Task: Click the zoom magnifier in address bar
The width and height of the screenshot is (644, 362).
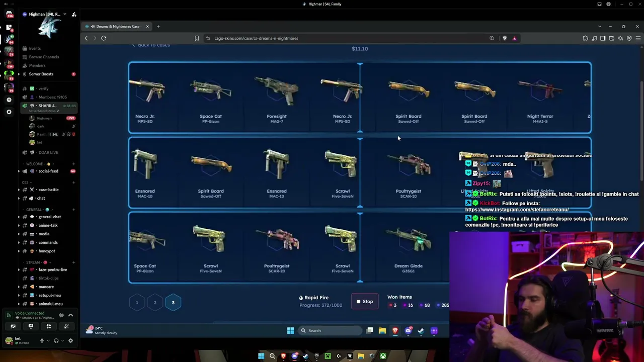Action: 492,38
